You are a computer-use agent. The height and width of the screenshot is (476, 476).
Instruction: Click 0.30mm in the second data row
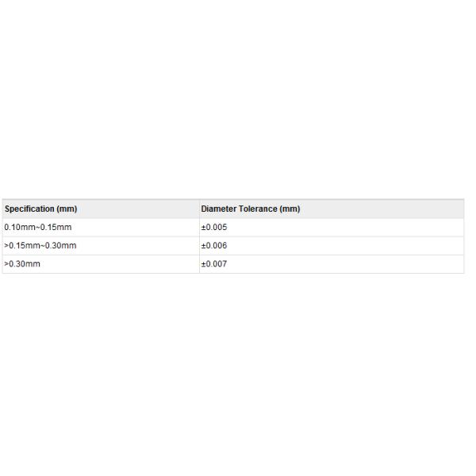coord(60,246)
